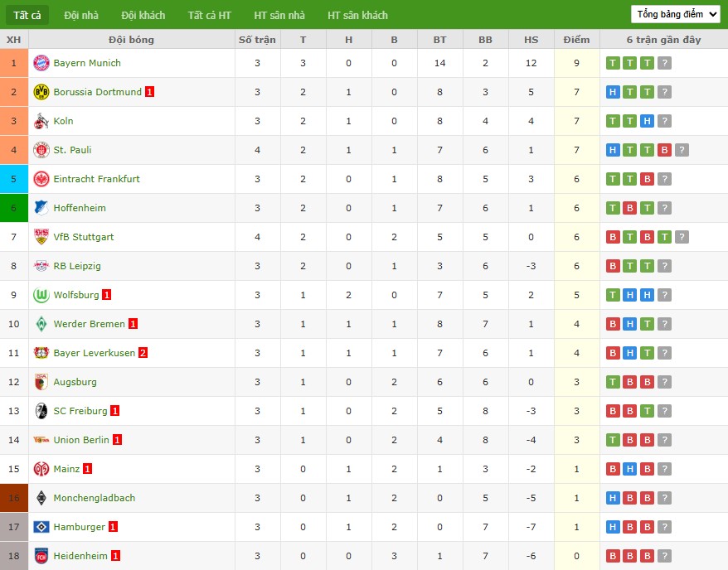The image size is (728, 570).
Task: Open the HT sân nhà tab
Action: click(279, 15)
